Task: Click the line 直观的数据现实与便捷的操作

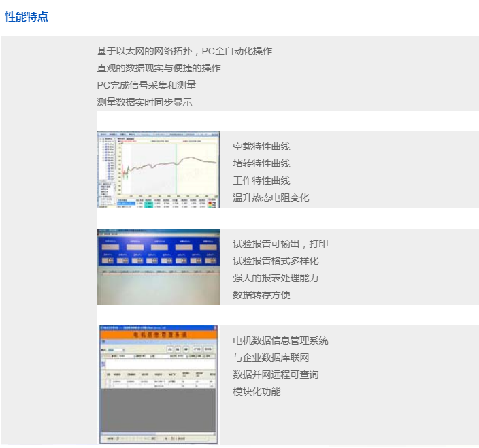Action: [159, 68]
